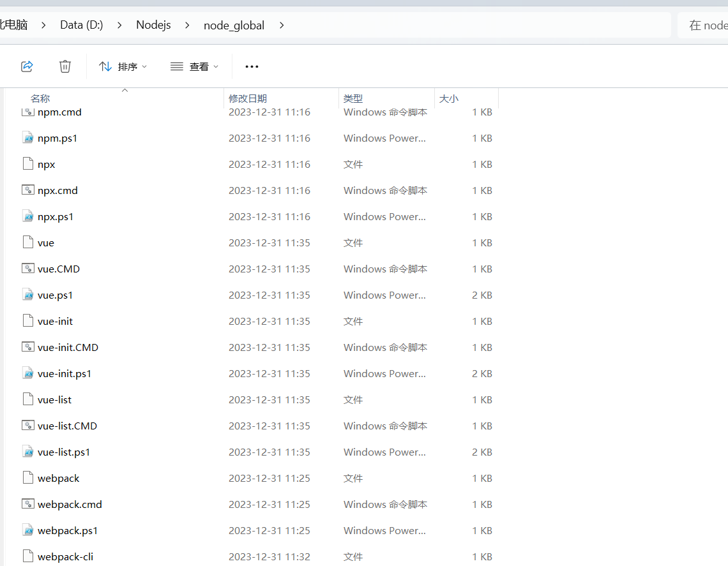
Task: Click the Delete trash can icon
Action: tap(65, 66)
